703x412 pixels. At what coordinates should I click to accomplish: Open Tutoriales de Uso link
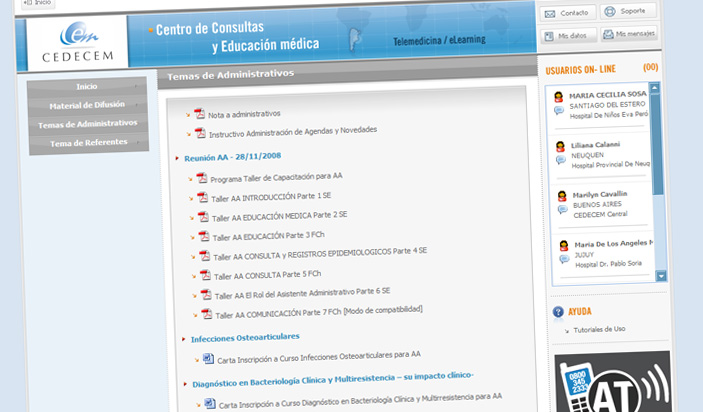[599, 329]
